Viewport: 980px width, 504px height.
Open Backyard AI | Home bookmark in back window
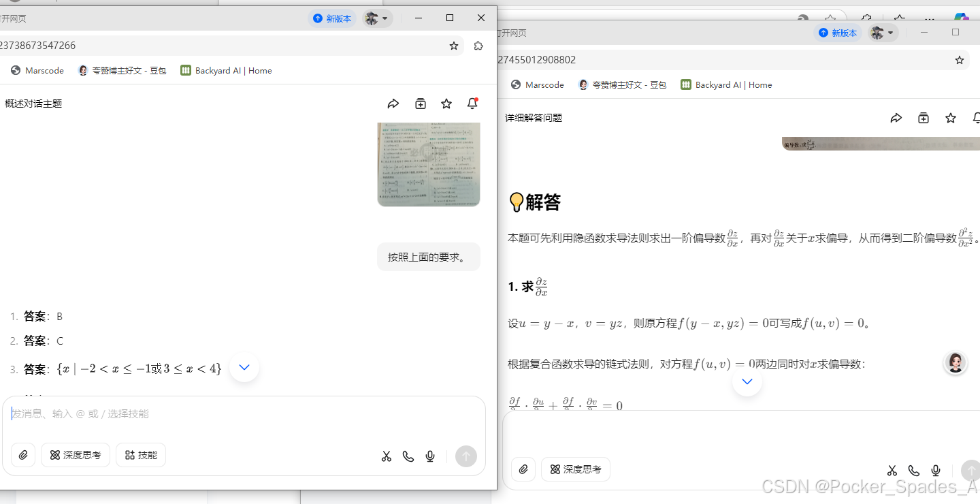[x=726, y=84]
